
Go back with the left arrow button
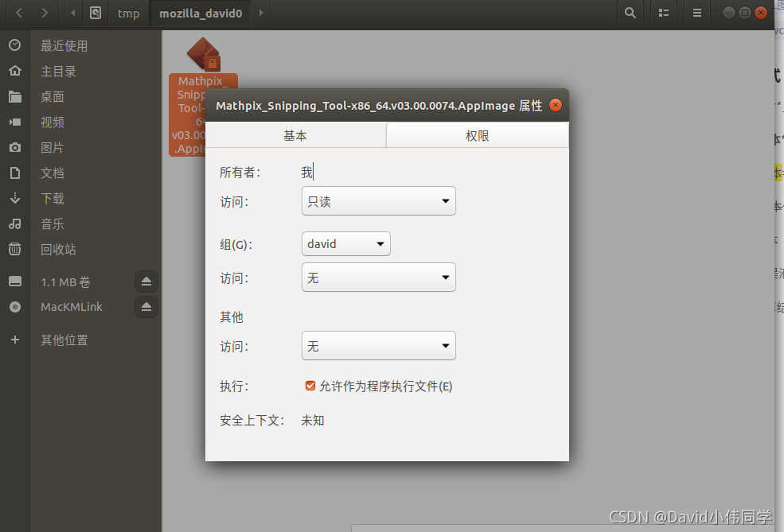tap(19, 13)
